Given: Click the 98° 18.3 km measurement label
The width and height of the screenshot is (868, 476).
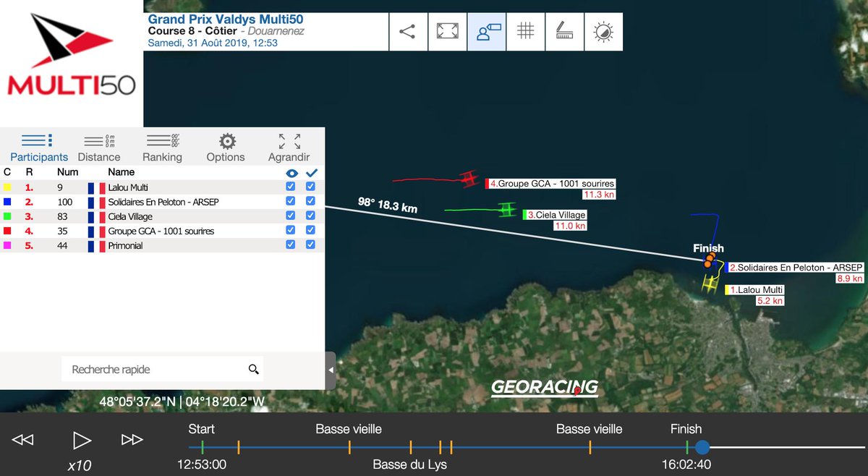Looking at the screenshot, I should 388,205.
